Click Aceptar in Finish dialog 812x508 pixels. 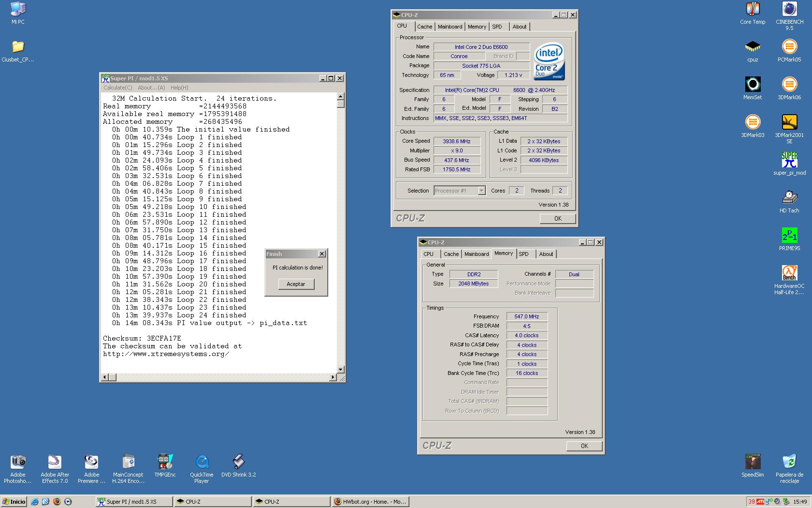pyautogui.click(x=296, y=284)
